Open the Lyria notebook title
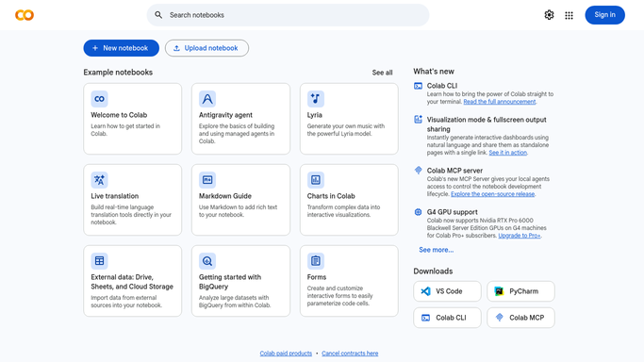The image size is (644, 362). (x=315, y=115)
